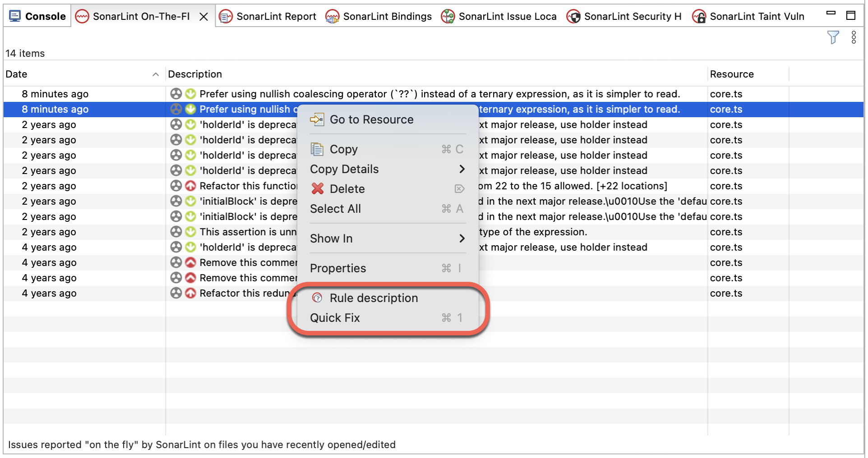Click the type icon on the first issue row
The width and height of the screenshot is (868, 458).
coord(176,94)
